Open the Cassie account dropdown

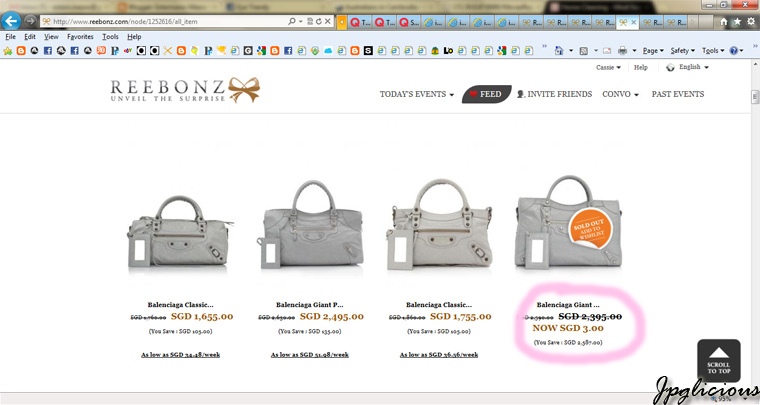coord(608,67)
